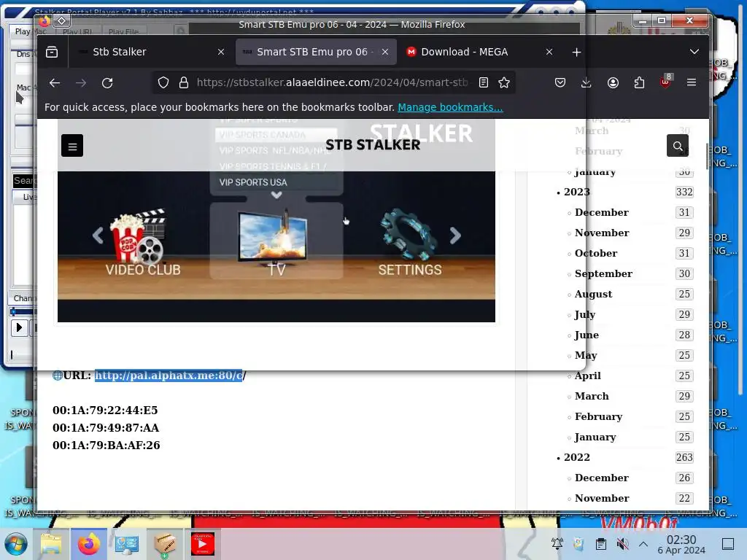Select MAC 00:1A:79:22:44:E5 text

[x=105, y=411]
